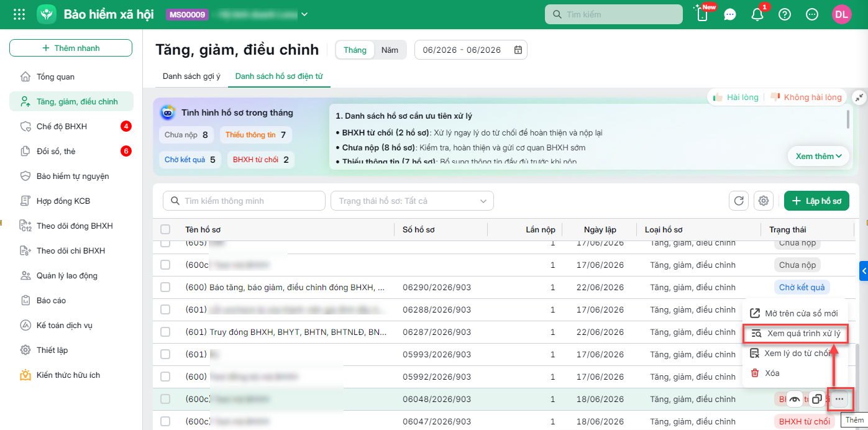The width and height of the screenshot is (868, 430).
Task: Open the apps grid launcher
Action: pos(19,14)
